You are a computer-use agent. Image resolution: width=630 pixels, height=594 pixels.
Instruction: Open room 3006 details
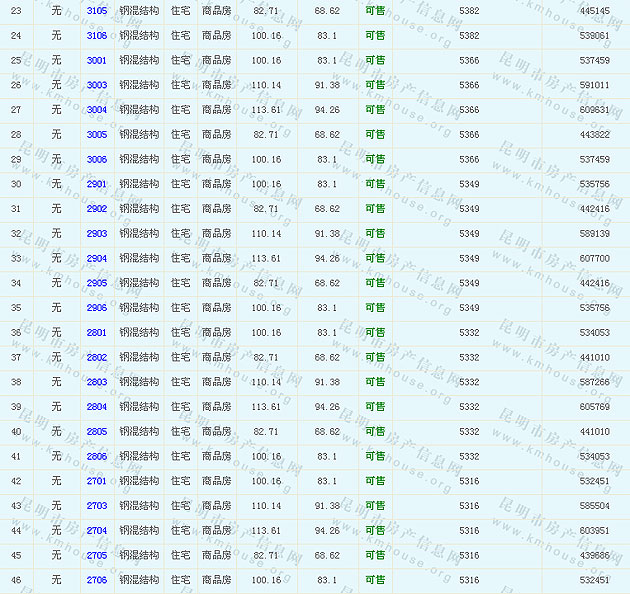coord(97,159)
